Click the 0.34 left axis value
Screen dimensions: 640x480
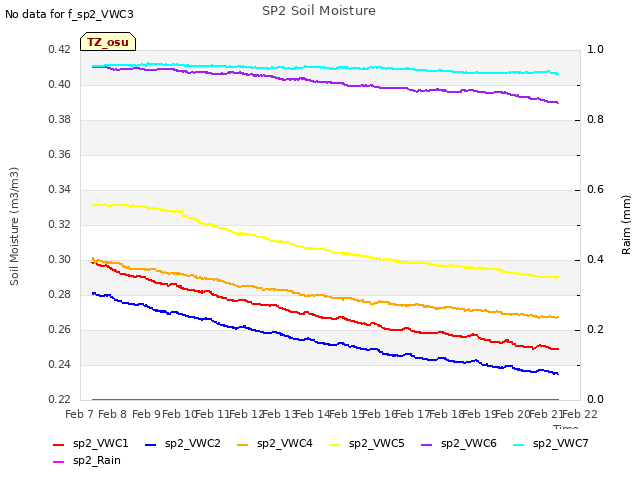coord(60,190)
